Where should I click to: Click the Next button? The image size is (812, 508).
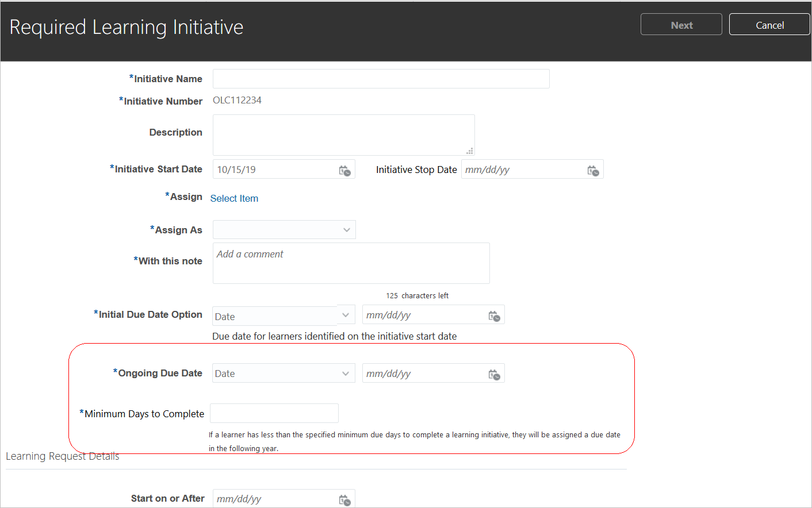coord(681,25)
